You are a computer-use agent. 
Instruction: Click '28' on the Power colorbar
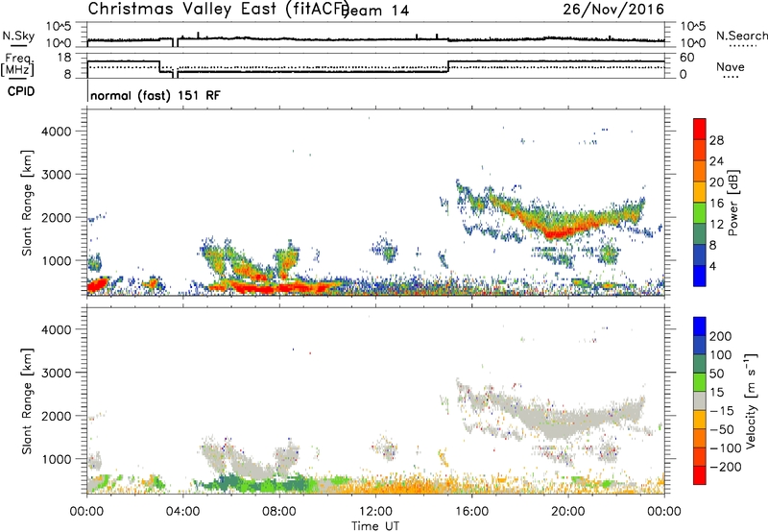click(x=716, y=140)
